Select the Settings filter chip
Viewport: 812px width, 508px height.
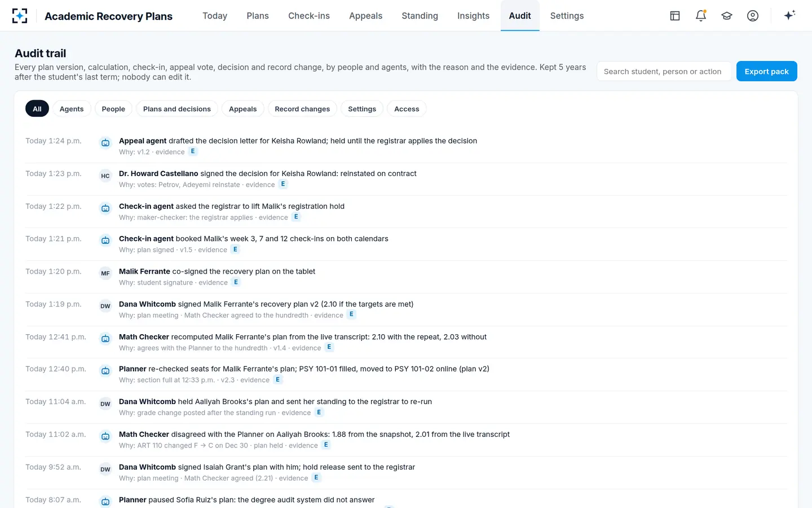pyautogui.click(x=362, y=109)
